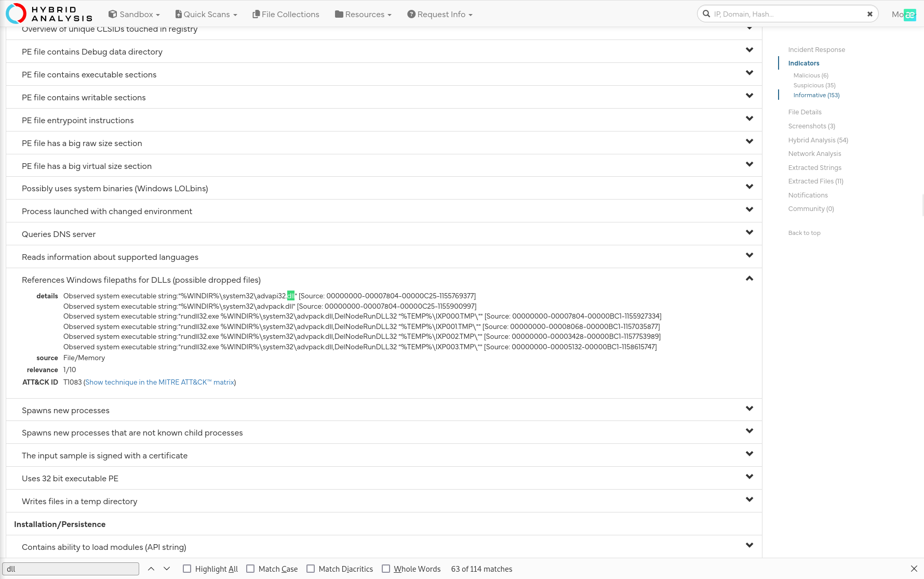Expand Reads information about supported languages
This screenshot has width=924, height=579.
click(x=384, y=257)
